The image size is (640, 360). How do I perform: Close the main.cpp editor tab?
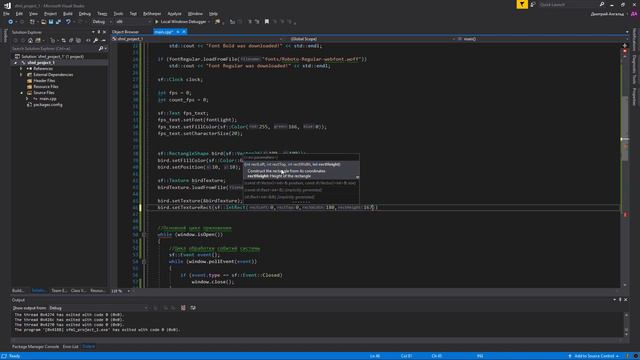(x=184, y=32)
